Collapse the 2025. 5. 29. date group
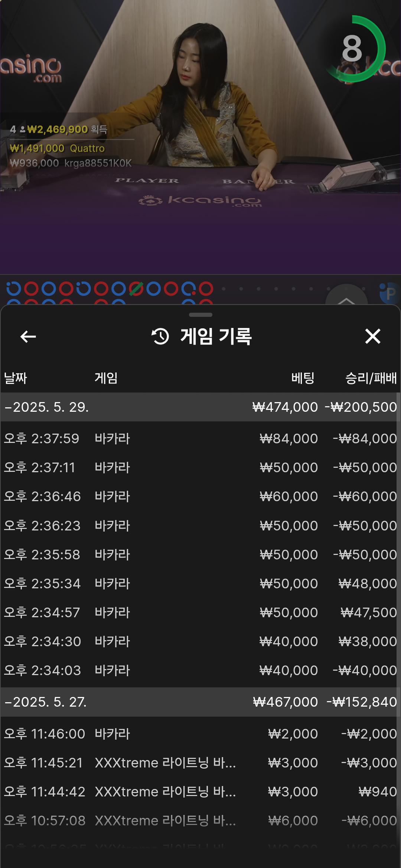 [46, 407]
